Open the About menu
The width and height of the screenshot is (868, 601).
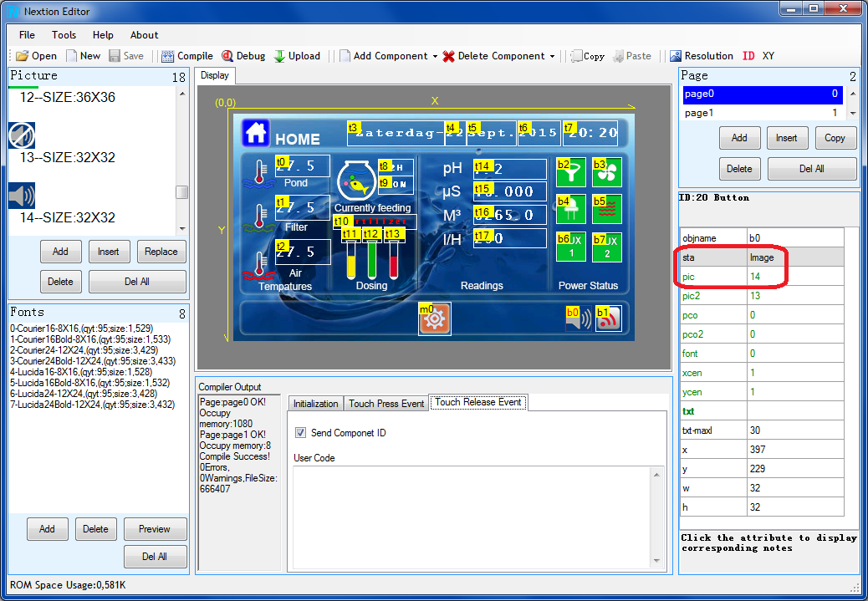(x=144, y=35)
